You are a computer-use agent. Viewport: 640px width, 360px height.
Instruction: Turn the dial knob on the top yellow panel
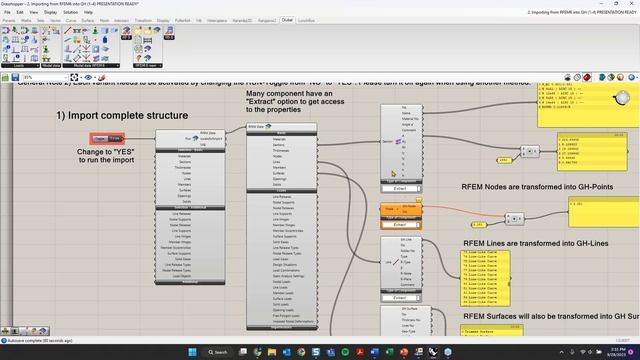(622, 98)
